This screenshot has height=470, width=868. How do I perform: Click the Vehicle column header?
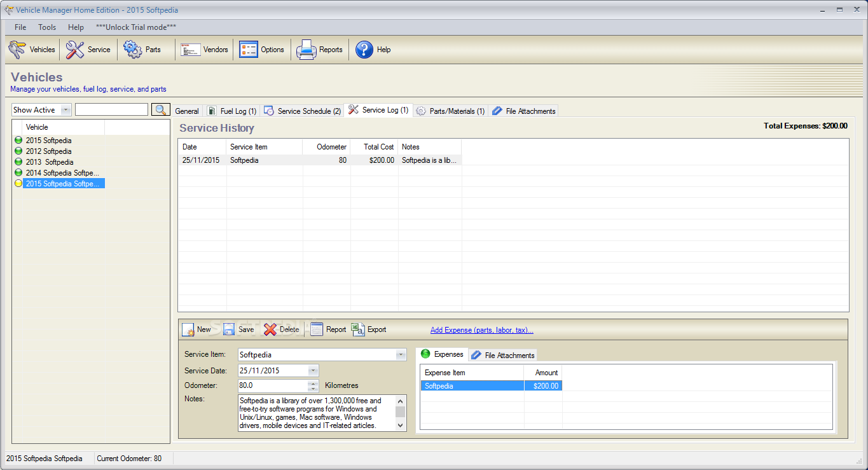[x=64, y=127]
